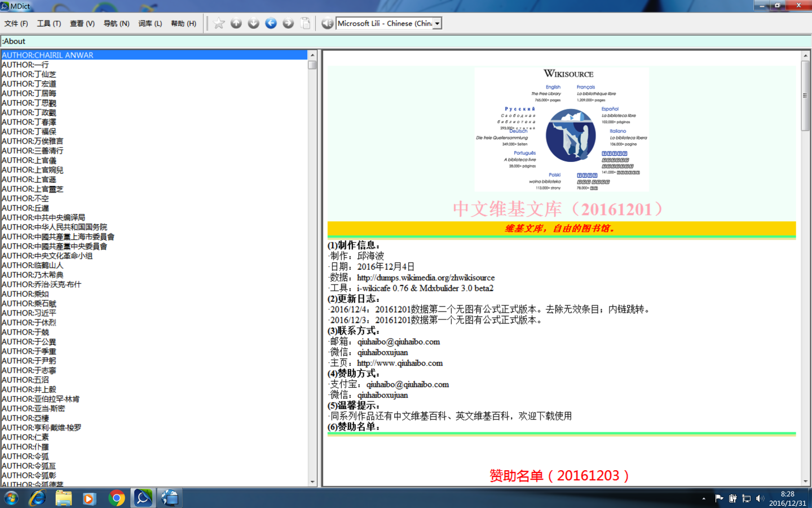Open the 词库 (L) menu
Image resolution: width=812 pixels, height=508 pixels.
[x=150, y=24]
